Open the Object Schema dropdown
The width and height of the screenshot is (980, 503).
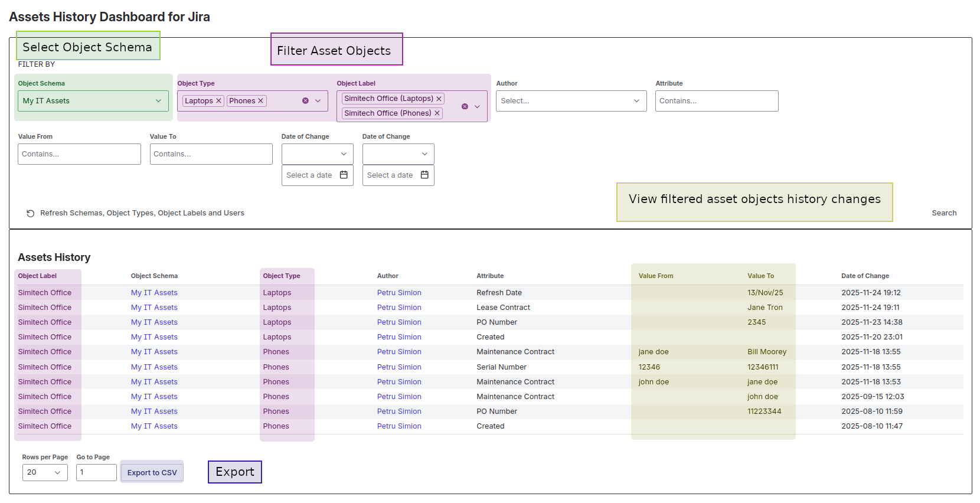pos(93,101)
